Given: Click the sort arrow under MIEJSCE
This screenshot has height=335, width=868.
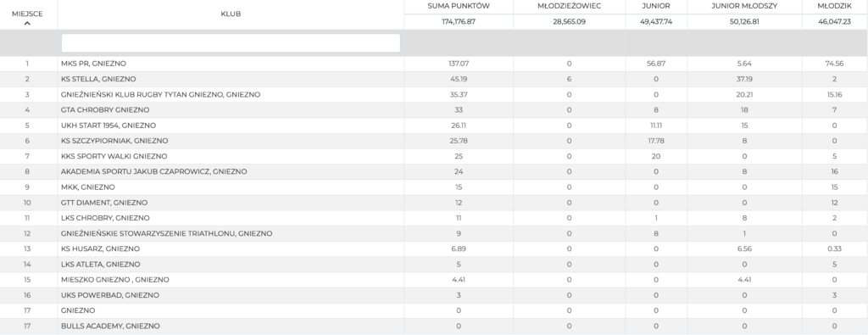Looking at the screenshot, I should (27, 23).
